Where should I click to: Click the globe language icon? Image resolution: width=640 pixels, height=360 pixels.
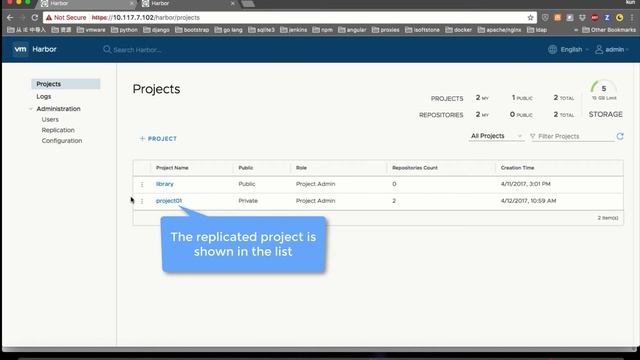click(552, 49)
